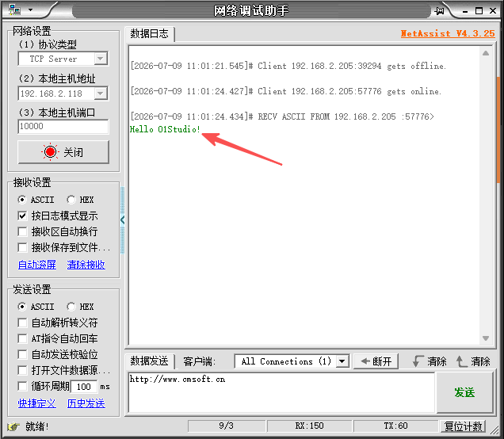Click the 清除接收 link
This screenshot has width=504, height=439.
tap(86, 265)
